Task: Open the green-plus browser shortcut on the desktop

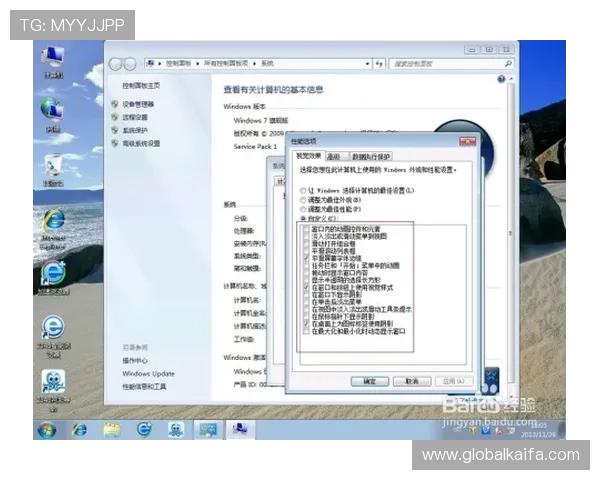Action: (54, 273)
